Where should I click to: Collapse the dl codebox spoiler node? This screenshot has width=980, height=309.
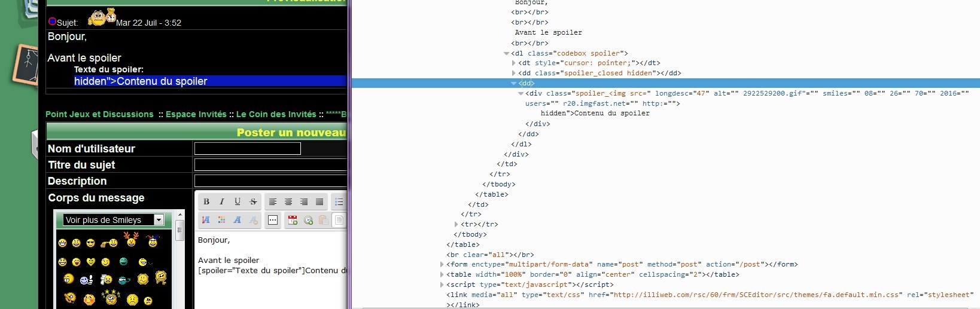(x=507, y=53)
